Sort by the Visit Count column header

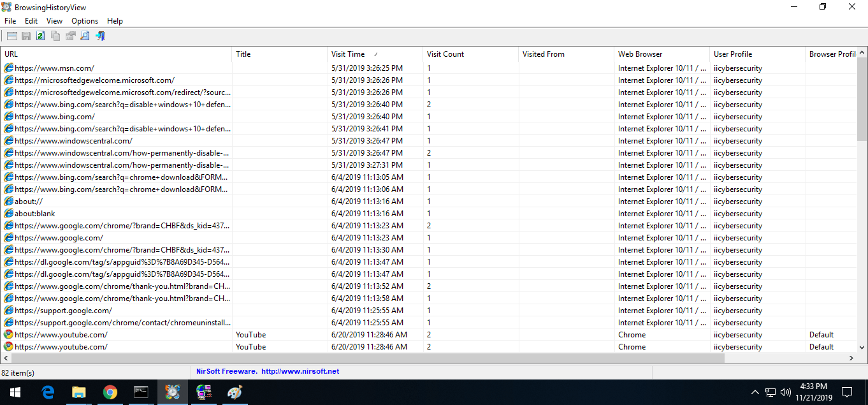(x=471, y=54)
